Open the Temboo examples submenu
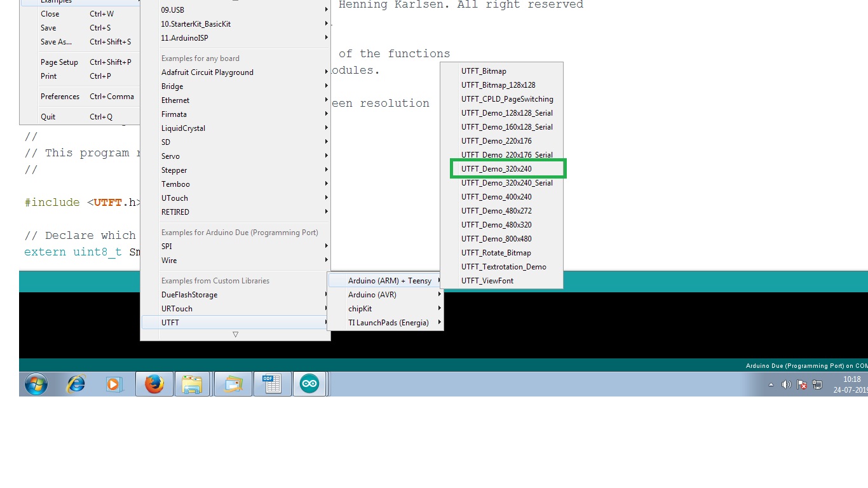Image resolution: width=868 pixels, height=488 pixels. (235, 184)
